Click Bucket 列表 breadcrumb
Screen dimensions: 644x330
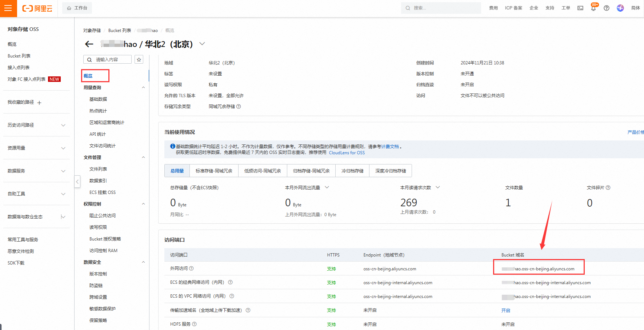(x=120, y=31)
